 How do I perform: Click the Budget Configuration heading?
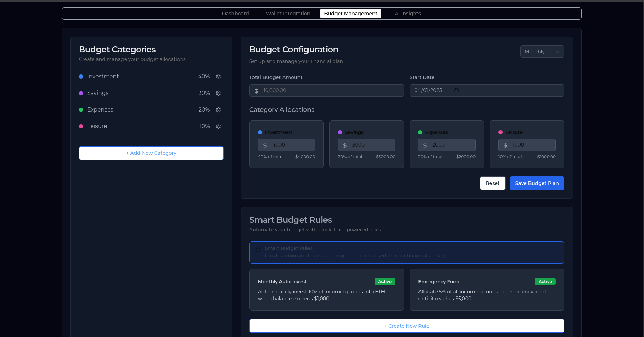pos(294,50)
